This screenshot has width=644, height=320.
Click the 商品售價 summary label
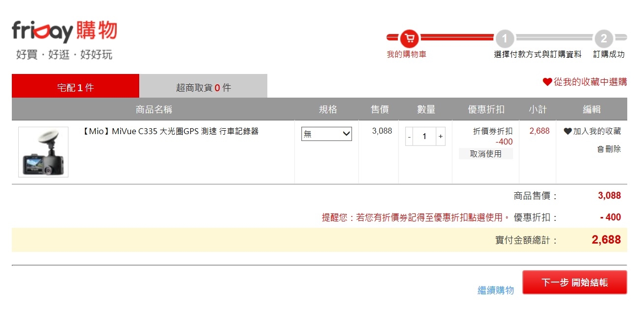[536, 196]
